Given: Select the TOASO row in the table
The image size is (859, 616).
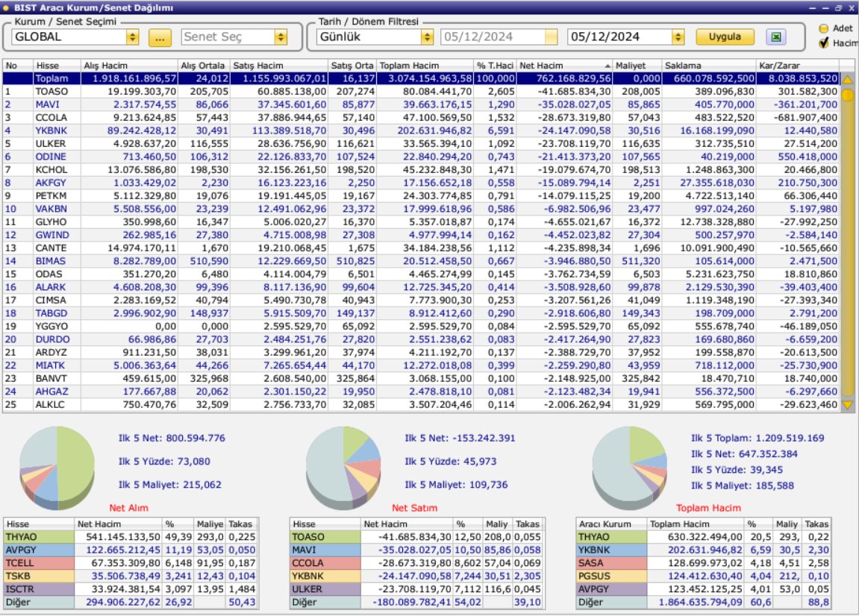Looking at the screenshot, I should click(421, 92).
